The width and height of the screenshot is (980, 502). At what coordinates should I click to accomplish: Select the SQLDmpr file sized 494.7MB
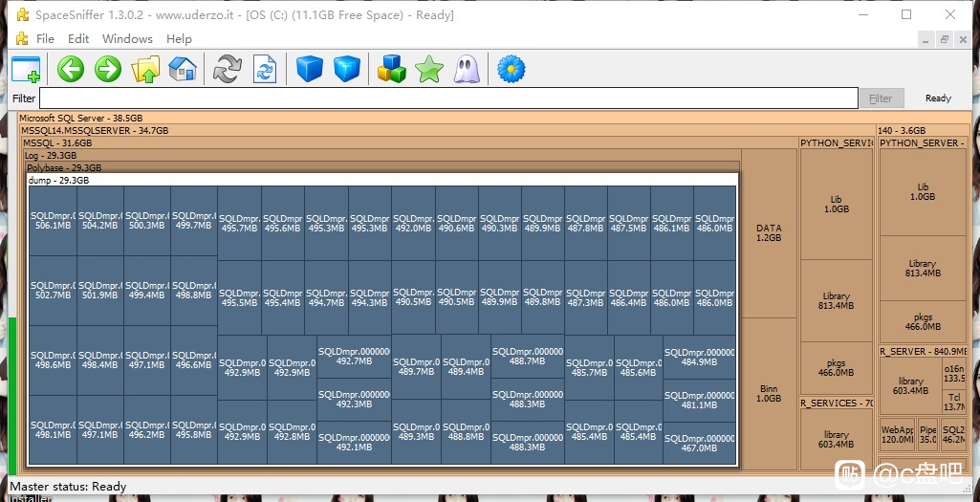(326, 297)
